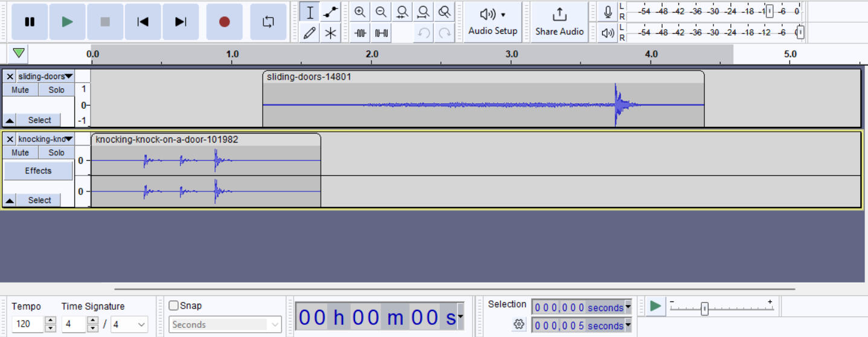Click the sliding-doors-14801 clip title

click(309, 77)
